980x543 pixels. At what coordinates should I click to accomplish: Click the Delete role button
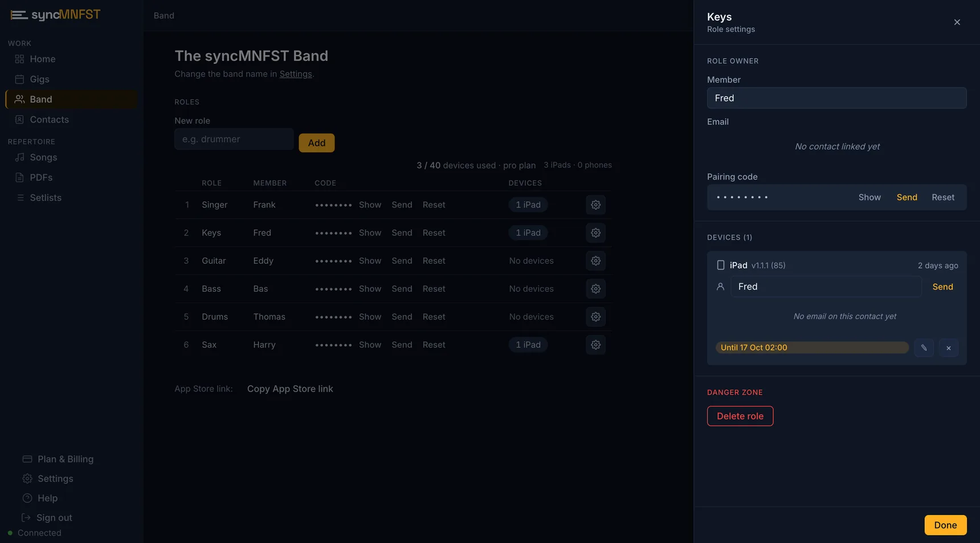pyautogui.click(x=740, y=416)
